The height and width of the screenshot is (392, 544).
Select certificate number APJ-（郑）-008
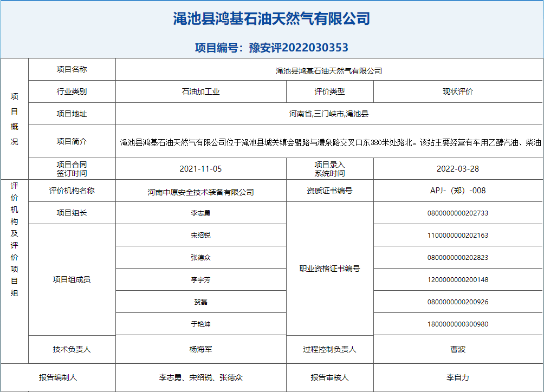point(458,191)
